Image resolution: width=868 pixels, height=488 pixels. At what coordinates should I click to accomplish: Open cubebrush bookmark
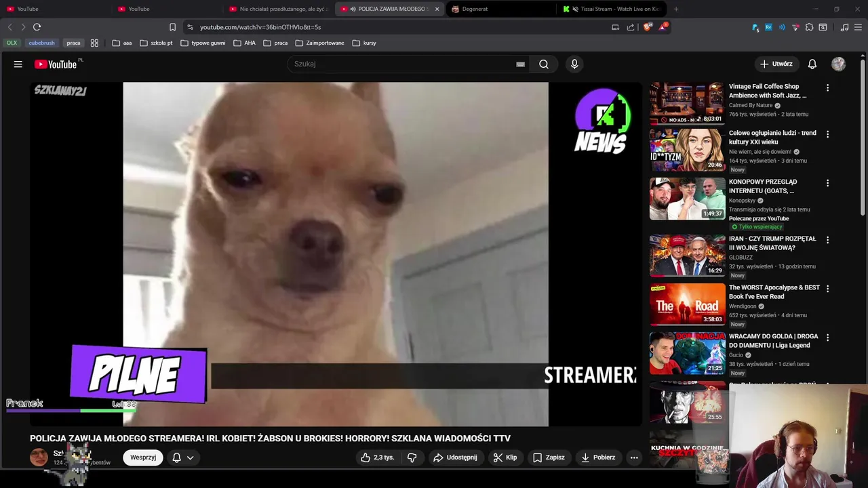[41, 43]
